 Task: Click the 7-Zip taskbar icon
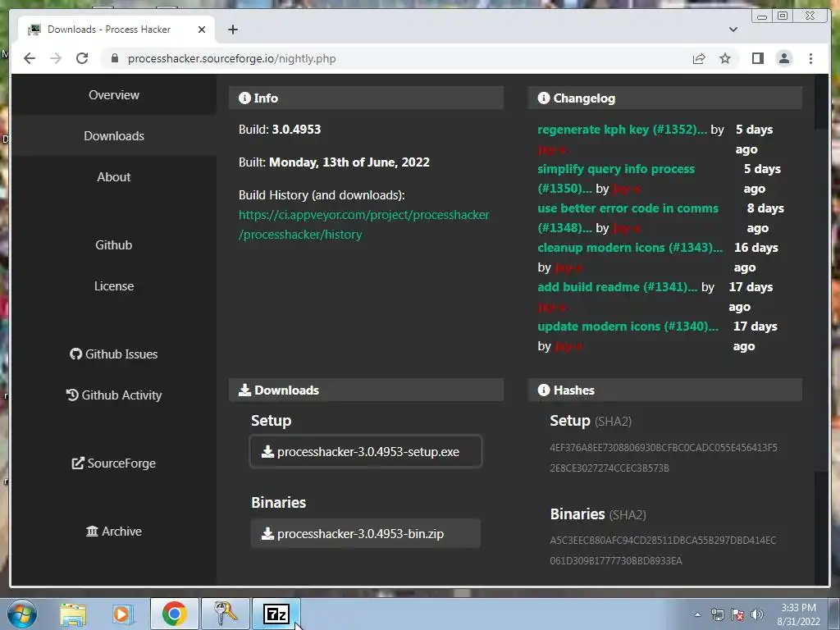click(x=276, y=614)
